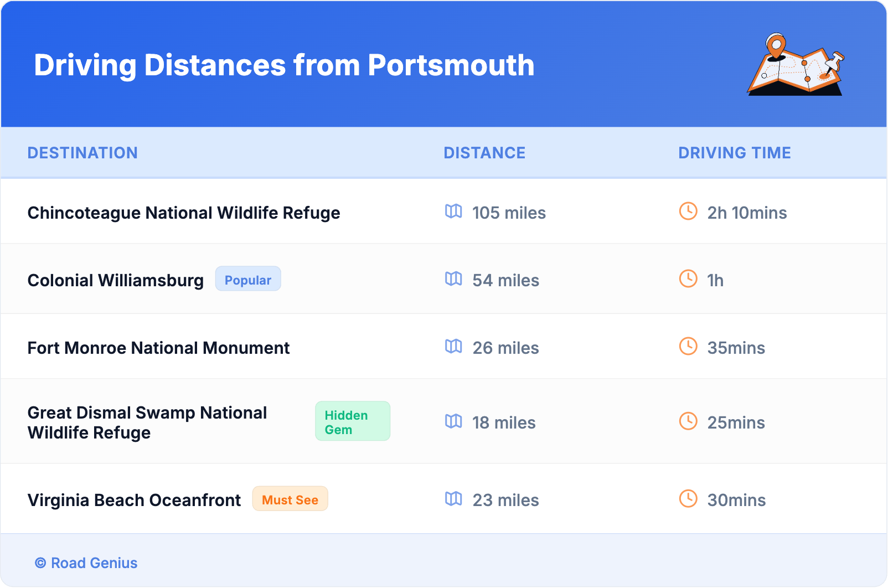Screen dimensions: 888x588
Task: Click the clock icon beside 2h 10mins
Action: coord(688,212)
